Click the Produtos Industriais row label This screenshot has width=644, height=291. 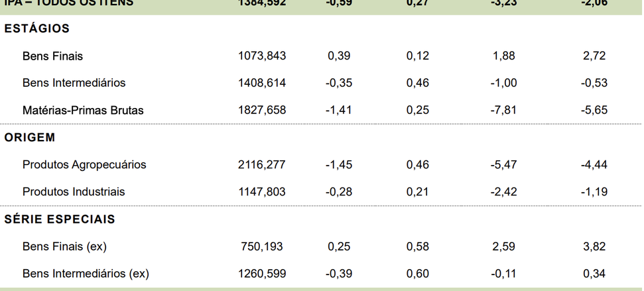[74, 192]
